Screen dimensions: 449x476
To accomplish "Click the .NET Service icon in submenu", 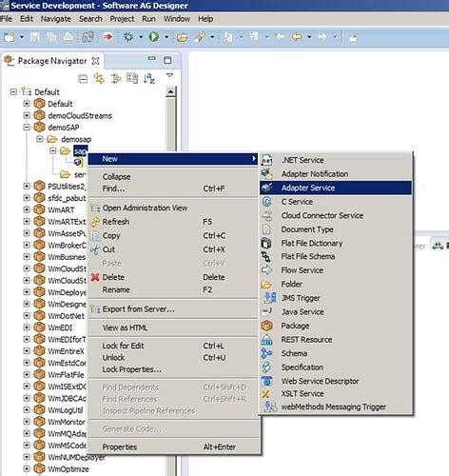I will pyautogui.click(x=267, y=160).
